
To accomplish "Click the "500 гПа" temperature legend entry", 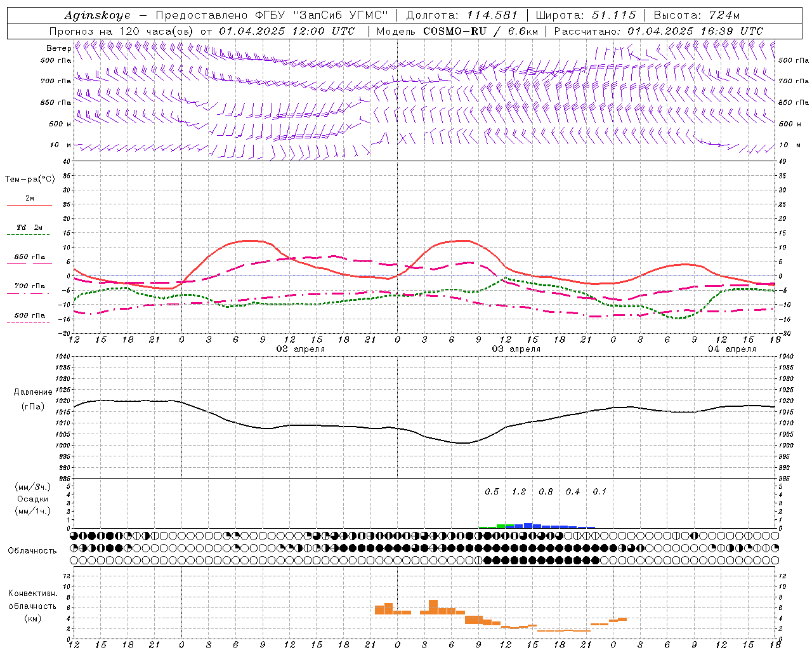I will click(29, 315).
